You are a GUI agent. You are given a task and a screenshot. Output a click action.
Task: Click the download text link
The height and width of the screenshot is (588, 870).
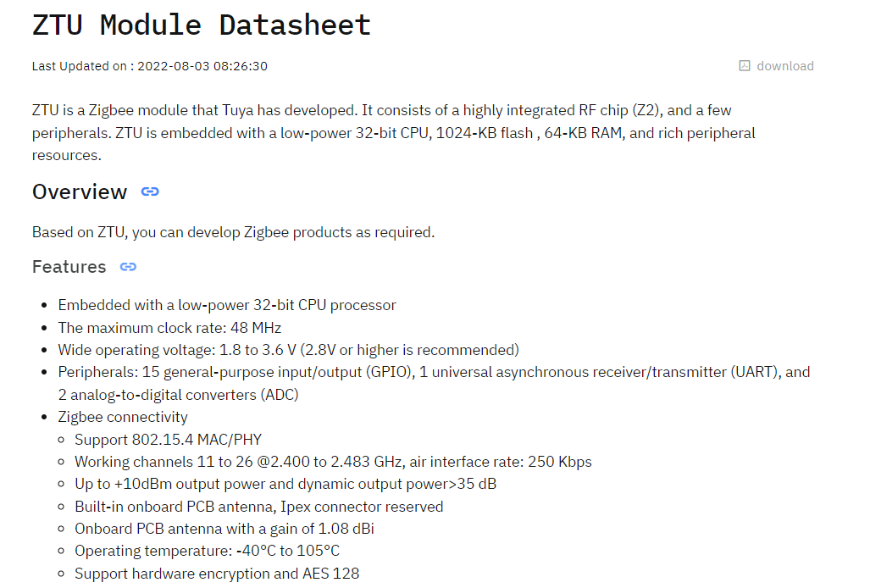tap(784, 66)
